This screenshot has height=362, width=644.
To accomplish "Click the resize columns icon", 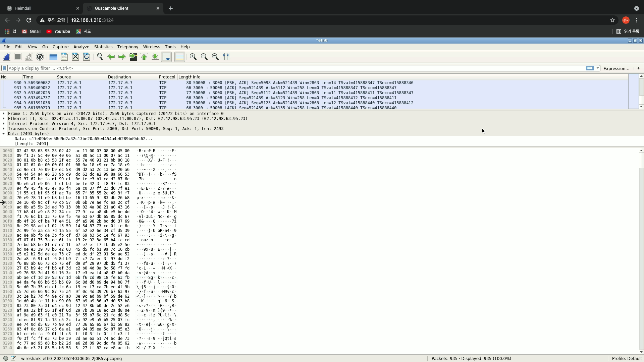I will click(226, 57).
